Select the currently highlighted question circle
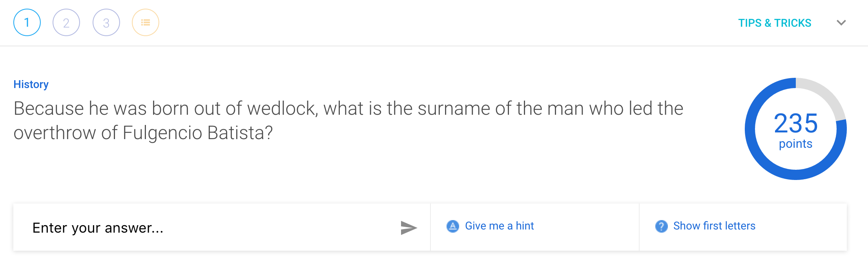The height and width of the screenshot is (268, 868). point(27,22)
